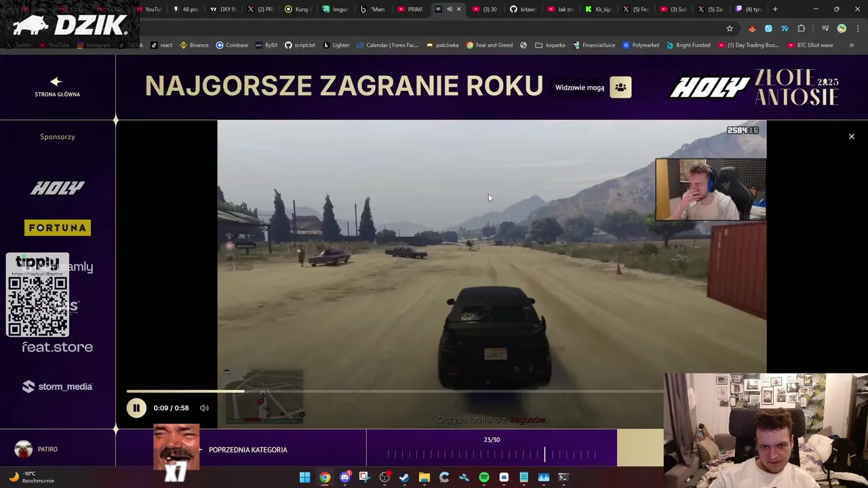Open the Notepad taskbar icon
Viewport: 868px width, 488px height.
point(524,477)
